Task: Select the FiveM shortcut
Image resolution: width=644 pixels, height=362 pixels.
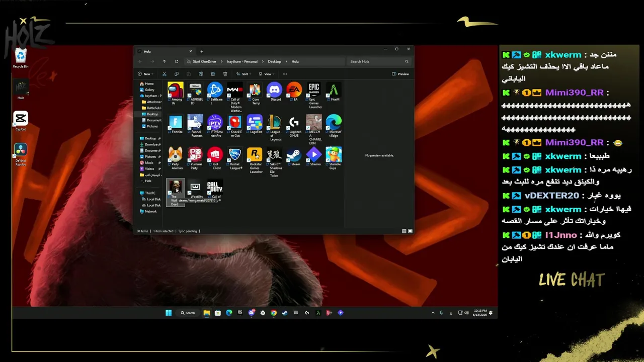Action: (334, 92)
